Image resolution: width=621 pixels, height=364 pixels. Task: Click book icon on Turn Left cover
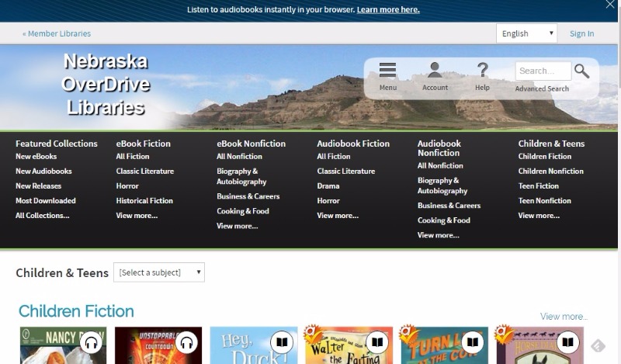tap(472, 342)
